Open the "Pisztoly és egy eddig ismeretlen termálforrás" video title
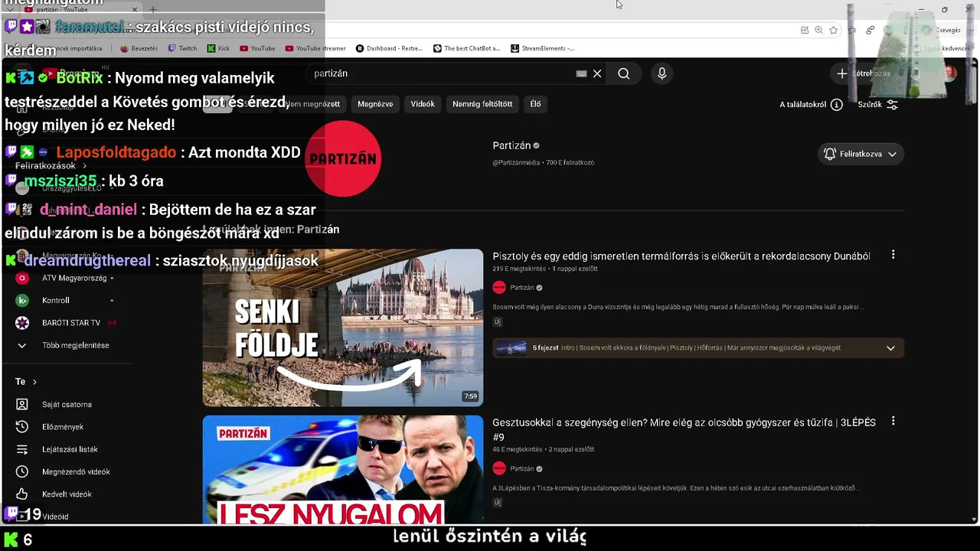980x551 pixels. coord(681,256)
